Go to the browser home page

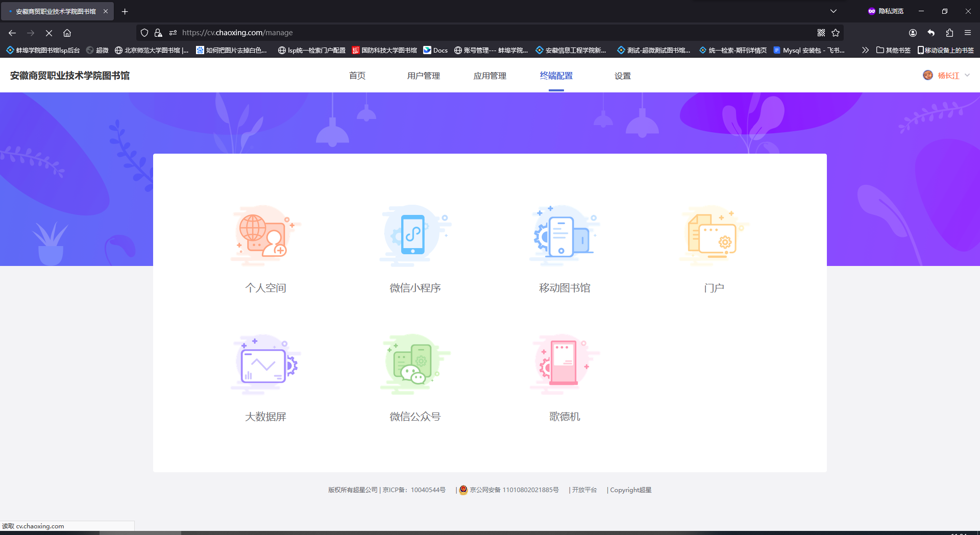point(67,33)
